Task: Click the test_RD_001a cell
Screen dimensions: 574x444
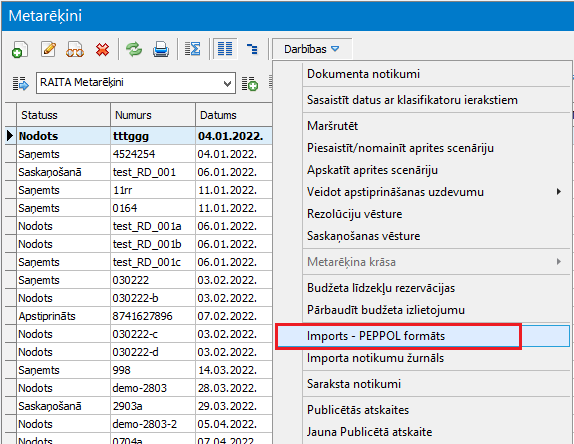Action: point(153,226)
